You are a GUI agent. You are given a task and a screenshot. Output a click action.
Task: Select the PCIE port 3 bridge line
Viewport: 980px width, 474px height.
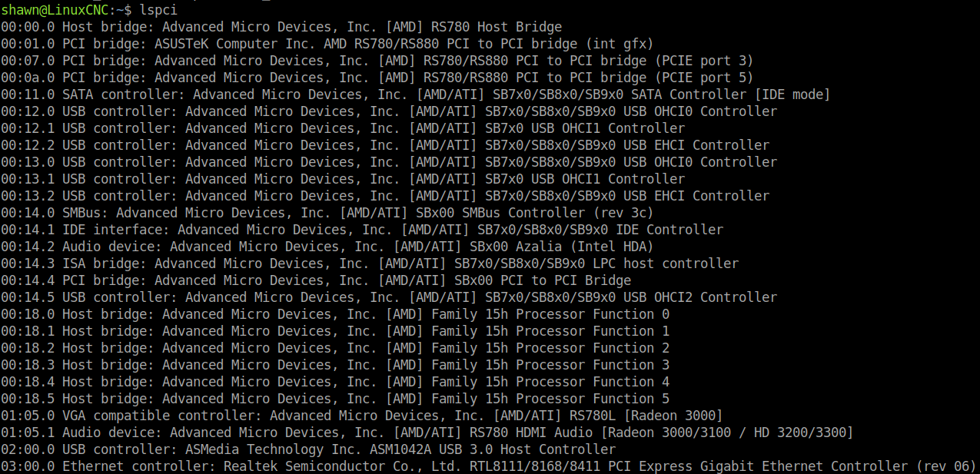(x=377, y=61)
